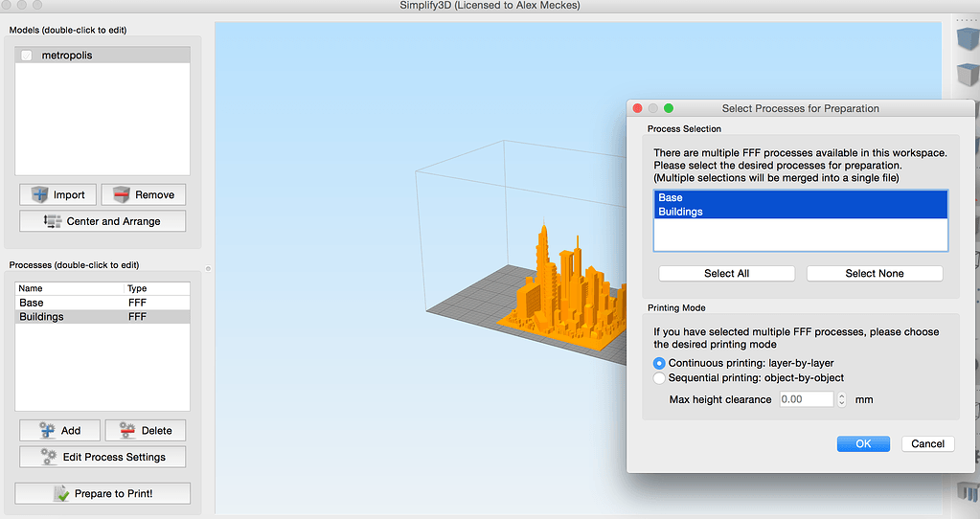Click the Import model icon button
This screenshot has width=980, height=519.
click(57, 194)
